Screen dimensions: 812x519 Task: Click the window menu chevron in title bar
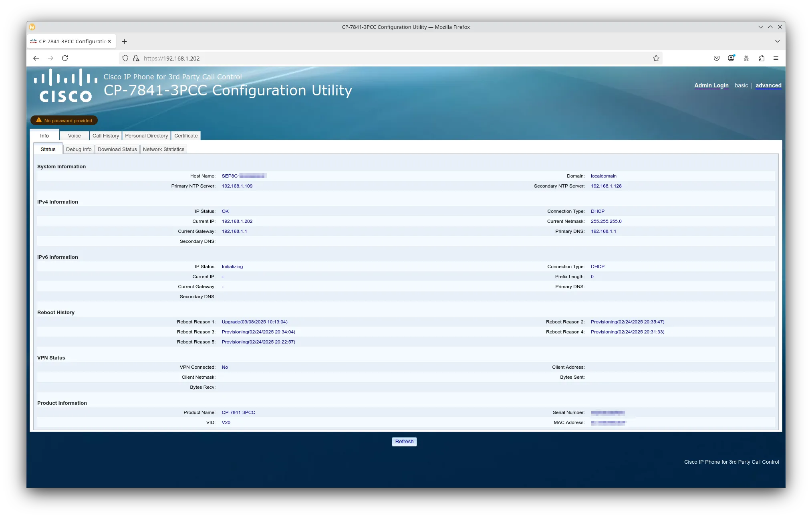(x=761, y=27)
